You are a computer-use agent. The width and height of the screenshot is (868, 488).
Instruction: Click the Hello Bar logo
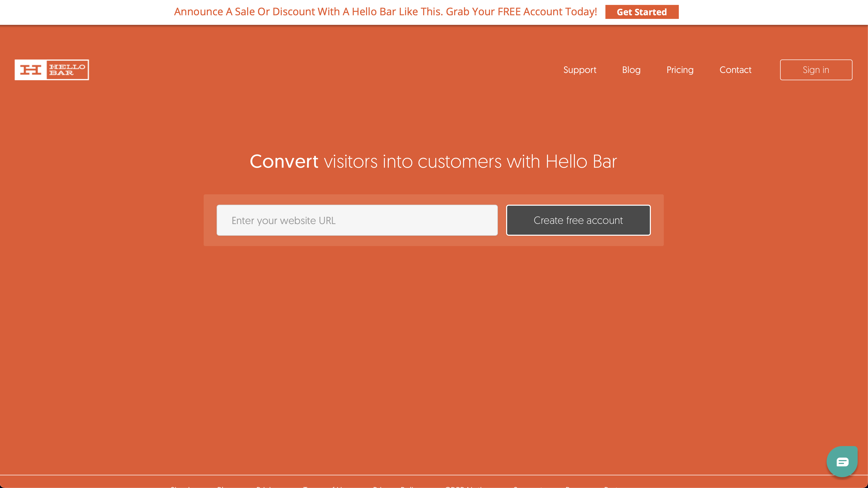click(x=51, y=69)
